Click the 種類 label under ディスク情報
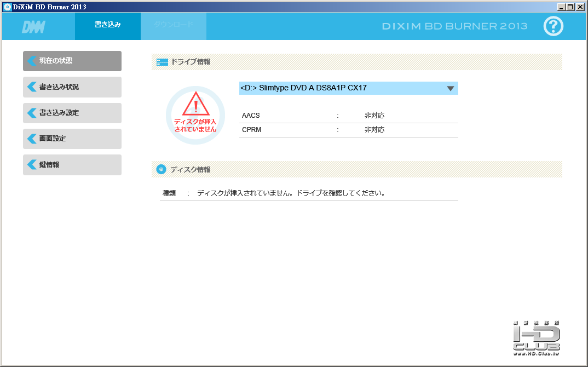 pos(169,193)
